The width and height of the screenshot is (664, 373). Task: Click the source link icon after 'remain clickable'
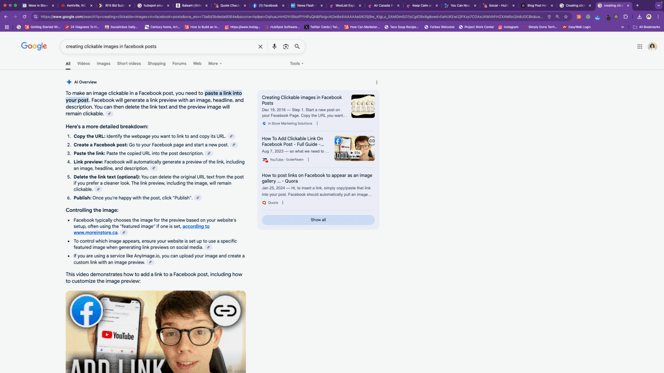(109, 114)
